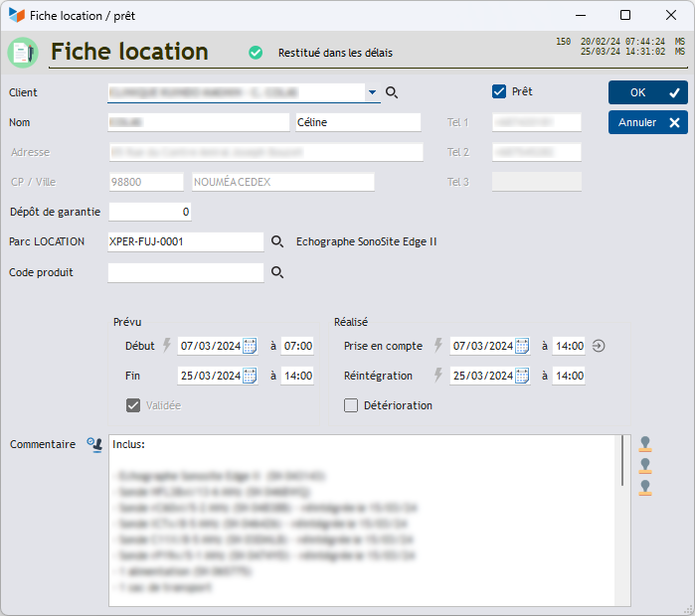Click the Commentaire user icon
695x616 pixels.
94,445
